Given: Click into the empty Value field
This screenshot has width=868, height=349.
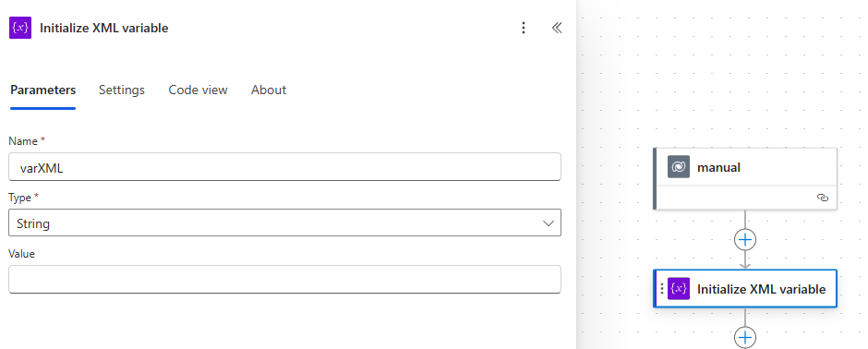Looking at the screenshot, I should pyautogui.click(x=284, y=280).
